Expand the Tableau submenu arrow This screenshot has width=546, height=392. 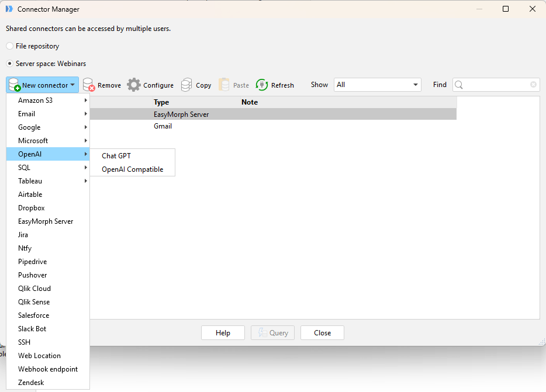click(86, 181)
